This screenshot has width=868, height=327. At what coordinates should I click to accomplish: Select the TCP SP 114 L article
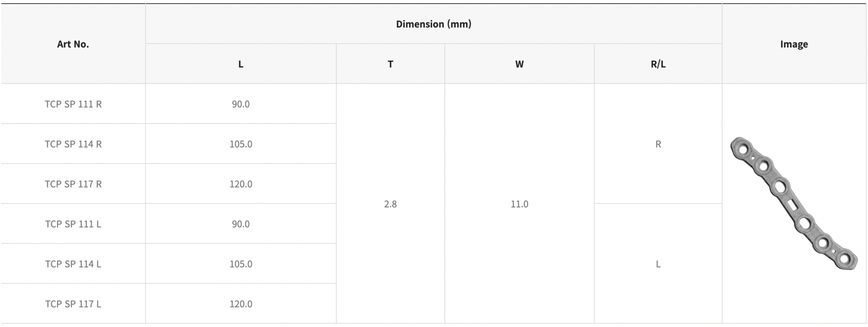(x=73, y=264)
